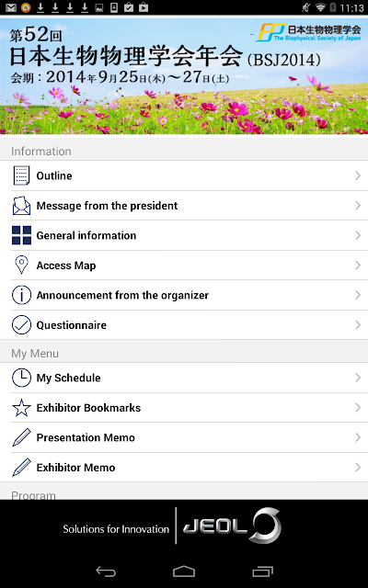Open the Questionnaire entry
This screenshot has width=368, height=588.
tap(184, 324)
